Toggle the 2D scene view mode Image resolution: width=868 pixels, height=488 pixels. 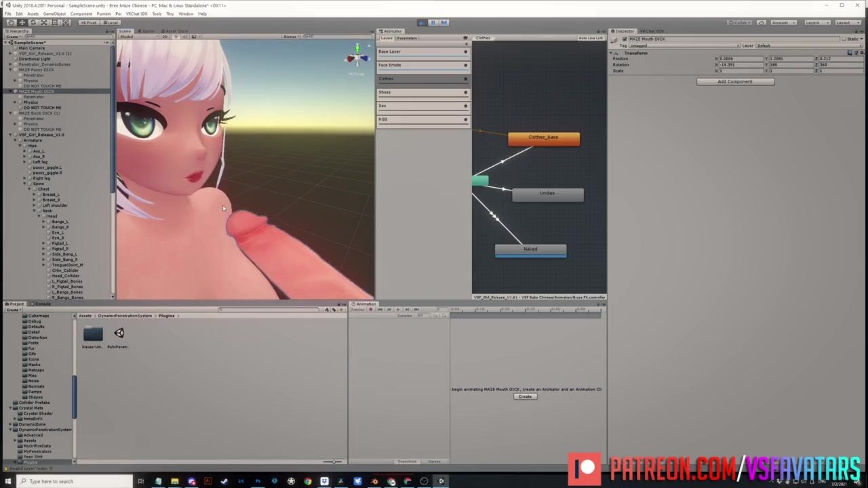pyautogui.click(x=164, y=37)
